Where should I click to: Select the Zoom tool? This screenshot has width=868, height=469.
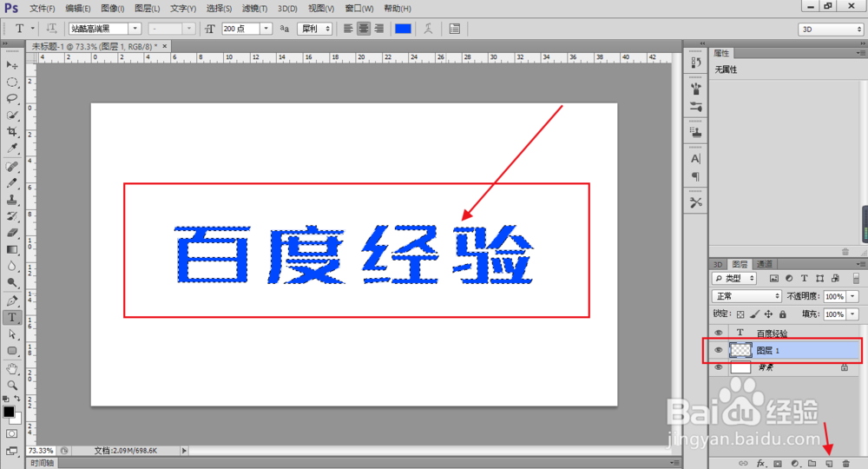click(11, 386)
